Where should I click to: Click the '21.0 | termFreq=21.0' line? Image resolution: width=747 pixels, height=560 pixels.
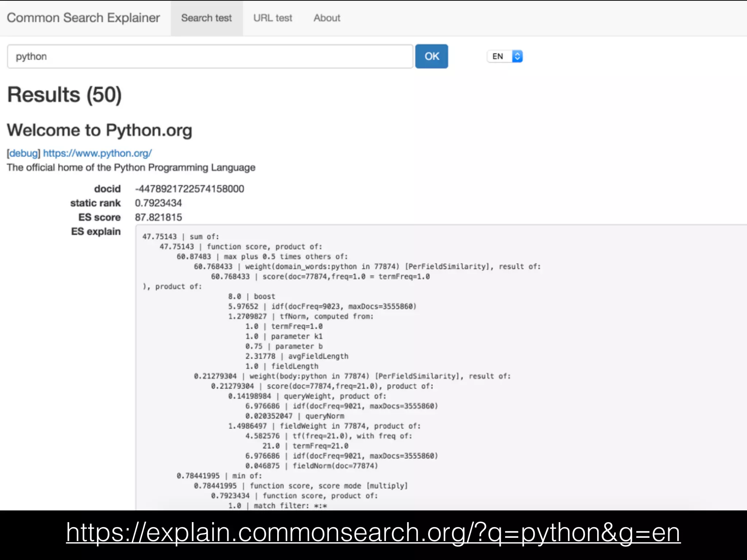[x=305, y=446]
